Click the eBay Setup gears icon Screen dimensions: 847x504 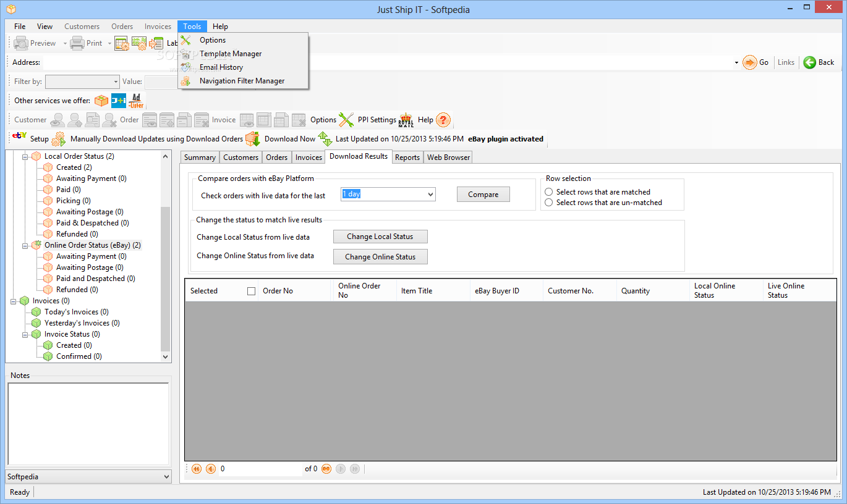(x=59, y=139)
